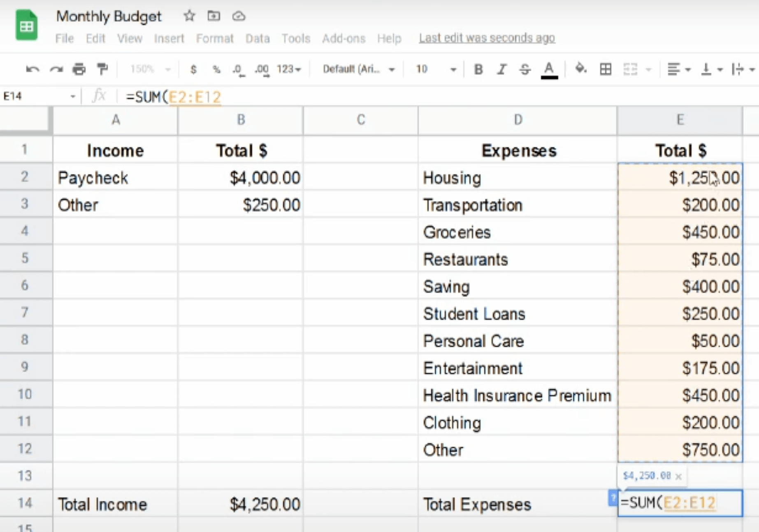This screenshot has height=532, width=759.
Task: Open formula help question mark icon
Action: click(613, 498)
